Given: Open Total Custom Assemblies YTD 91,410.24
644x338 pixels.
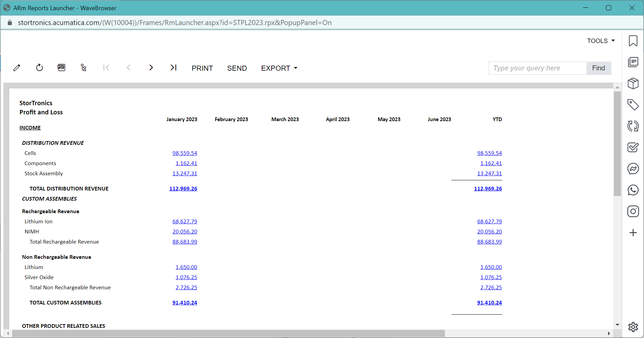Looking at the screenshot, I should pyautogui.click(x=490, y=302).
